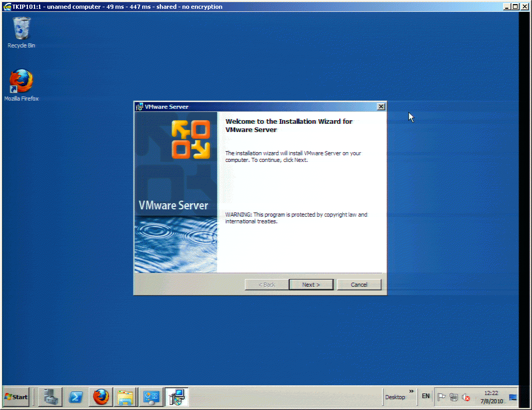Click the 'Welcome to the Installation Wizard' heading
Viewport: 532px width, 410px height.
[x=289, y=126]
